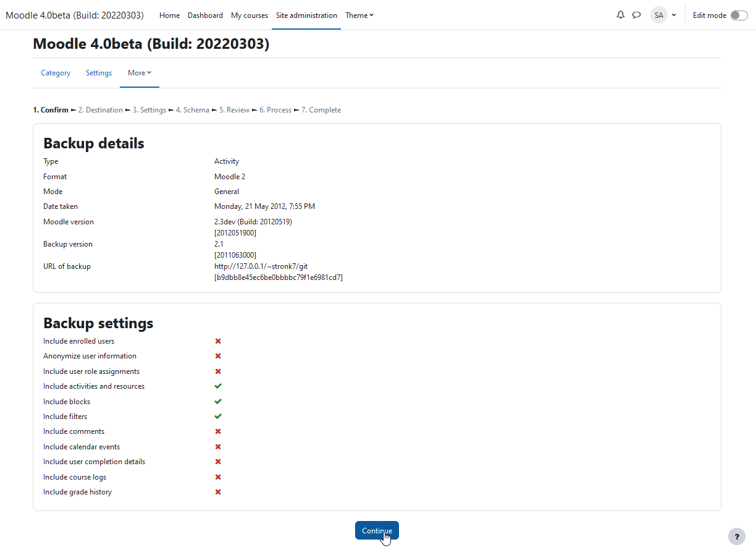Click the SA user avatar
Image resolution: width=756 pixels, height=555 pixels.
659,15
